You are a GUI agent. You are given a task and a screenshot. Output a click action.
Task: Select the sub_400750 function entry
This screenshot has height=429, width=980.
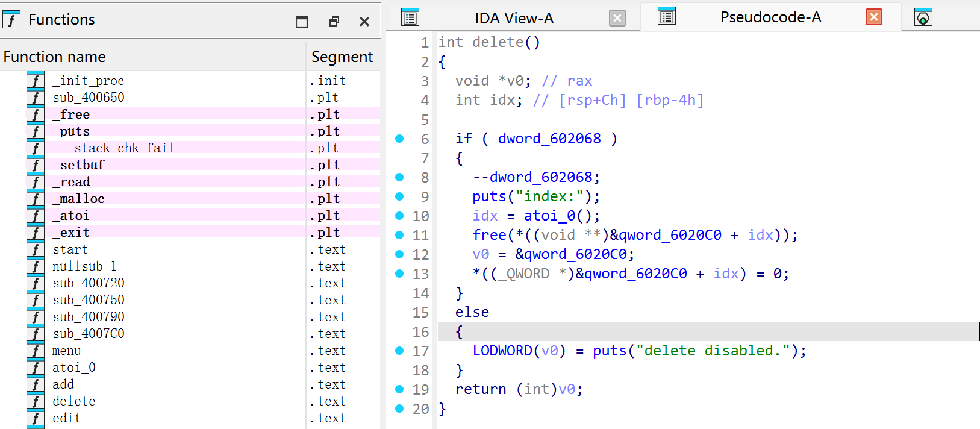tap(190, 300)
